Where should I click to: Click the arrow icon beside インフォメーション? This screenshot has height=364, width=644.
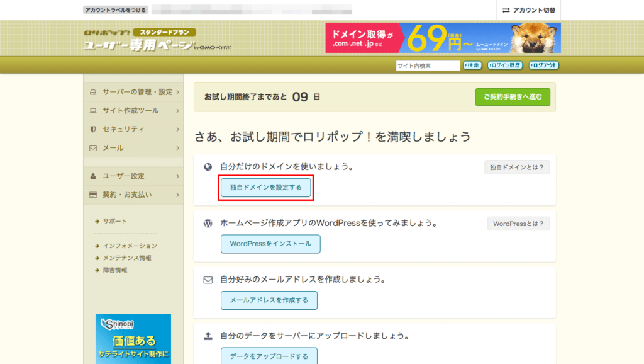click(97, 246)
